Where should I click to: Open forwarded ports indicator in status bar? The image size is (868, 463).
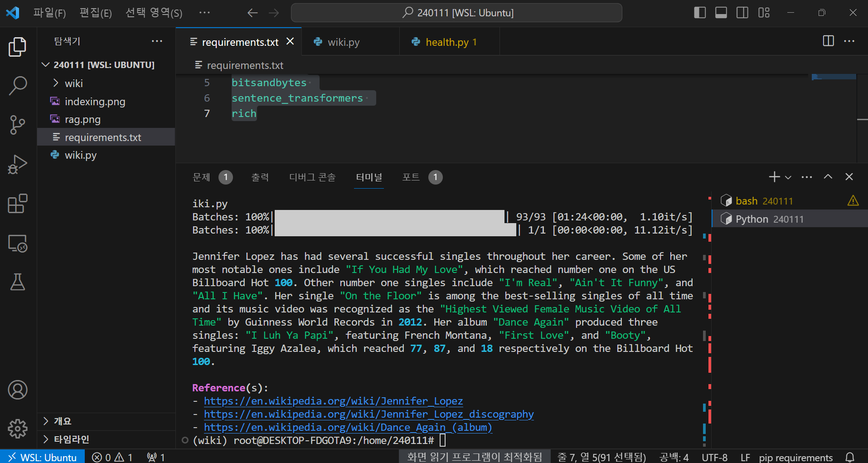click(x=156, y=457)
